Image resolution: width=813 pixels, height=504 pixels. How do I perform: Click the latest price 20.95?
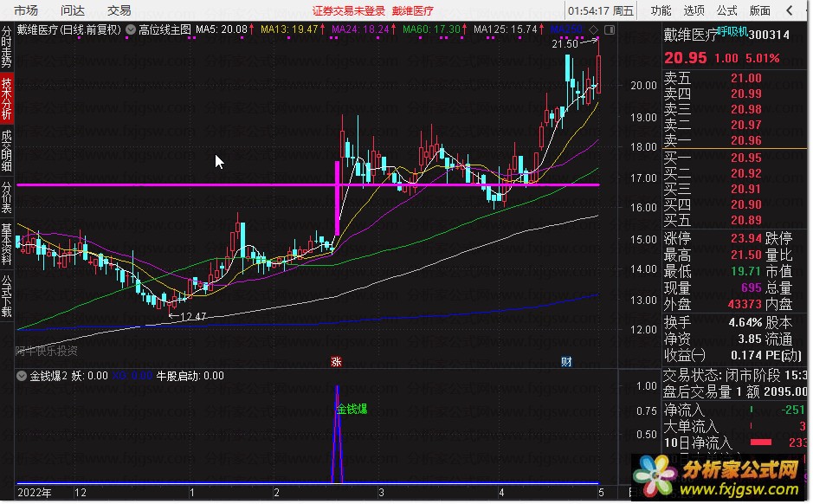click(686, 58)
